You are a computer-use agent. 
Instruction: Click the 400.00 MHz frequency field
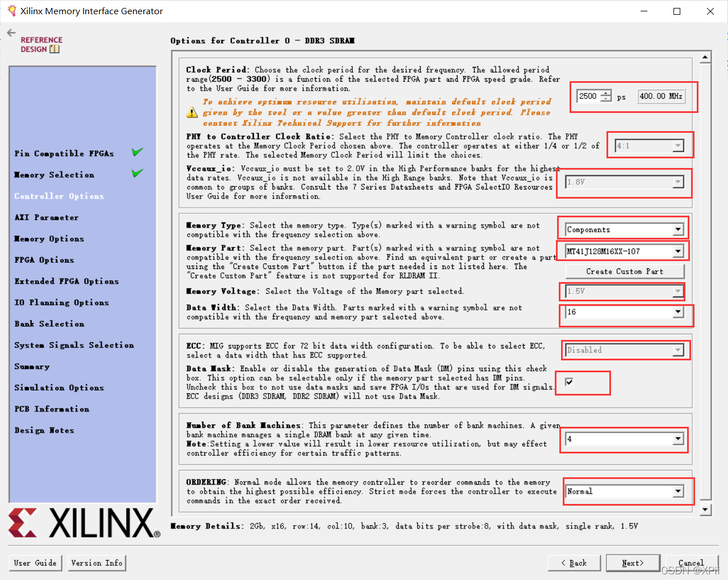click(x=661, y=96)
